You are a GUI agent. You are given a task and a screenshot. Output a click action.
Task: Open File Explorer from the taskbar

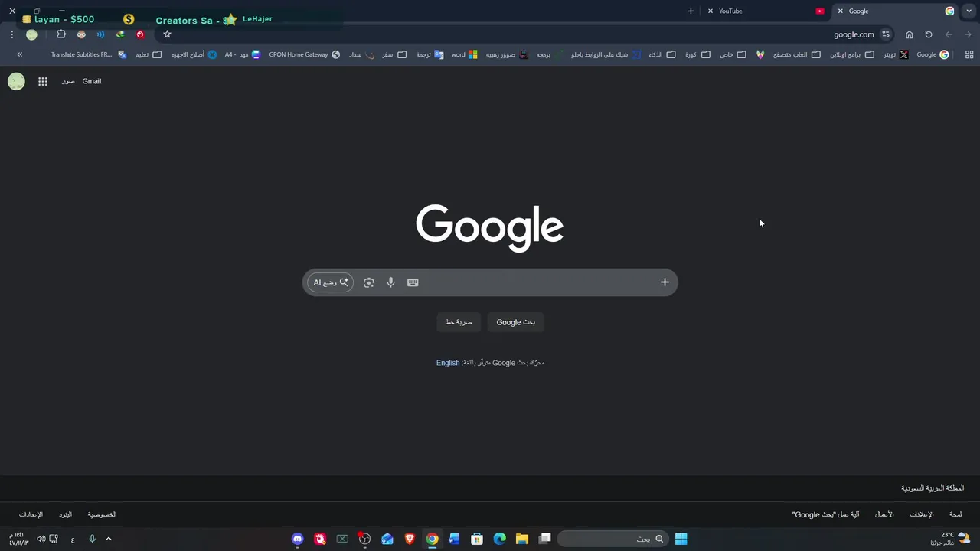pos(522,539)
